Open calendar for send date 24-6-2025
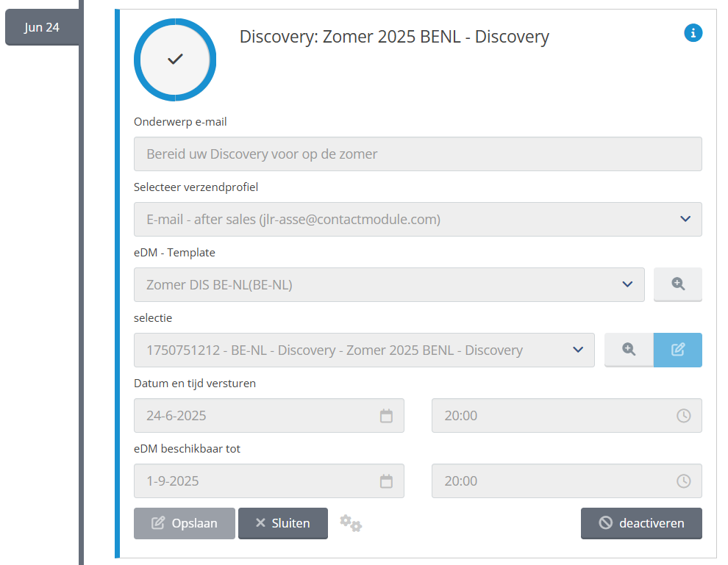The width and height of the screenshot is (728, 565). [386, 416]
